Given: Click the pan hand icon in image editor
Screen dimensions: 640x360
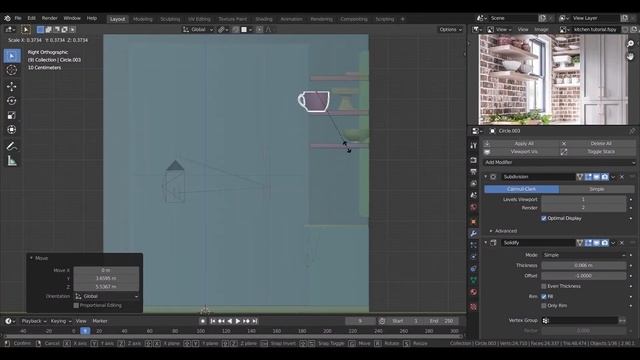Looking at the screenshot, I should coord(631,56).
